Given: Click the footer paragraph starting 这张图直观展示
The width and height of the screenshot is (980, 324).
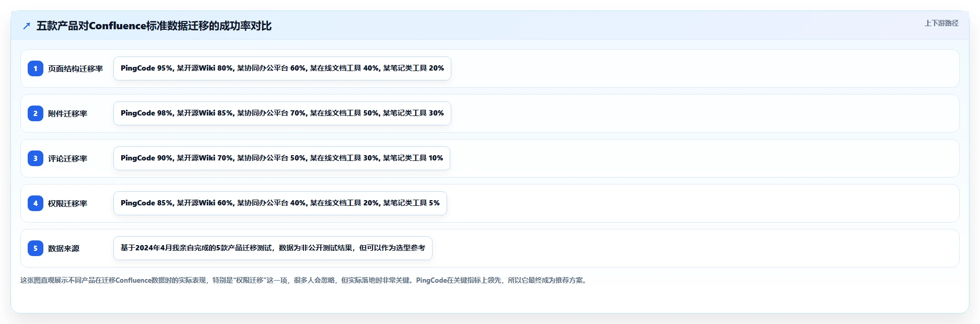Looking at the screenshot, I should point(304,280).
